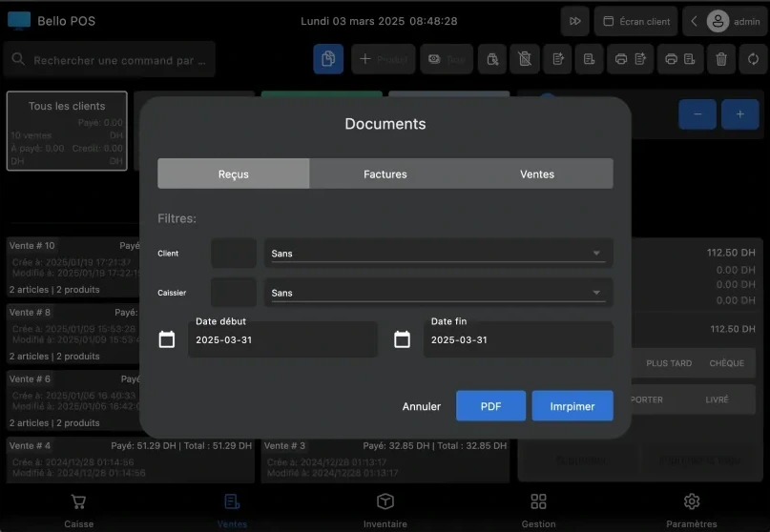Screen dimensions: 770x532
Task: Click the Imrpimer button
Action: click(x=572, y=406)
